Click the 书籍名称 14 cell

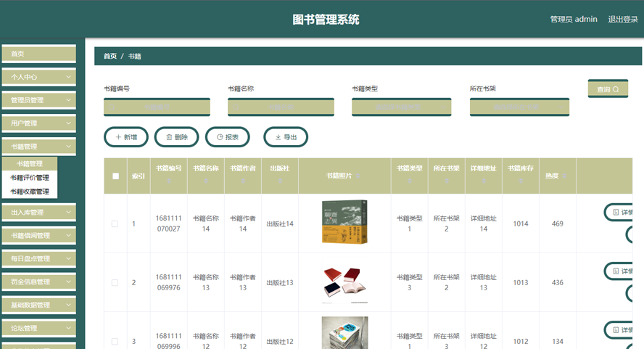(206, 223)
